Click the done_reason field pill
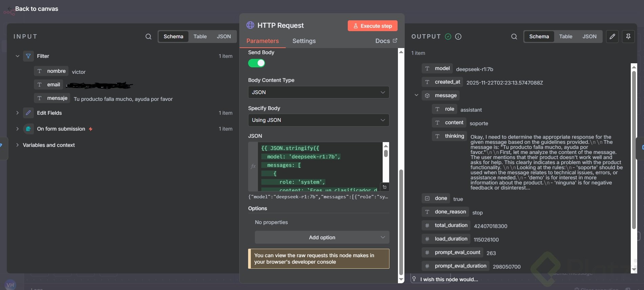Screen dimensions: 644x290 [x=445, y=212]
